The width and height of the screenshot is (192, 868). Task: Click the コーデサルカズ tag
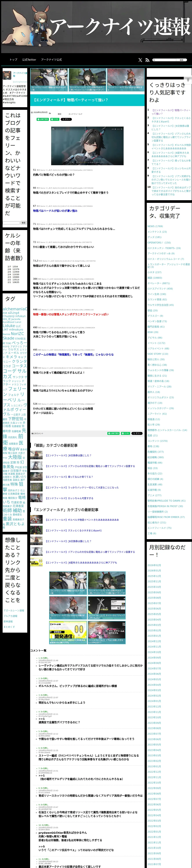point(15,373)
